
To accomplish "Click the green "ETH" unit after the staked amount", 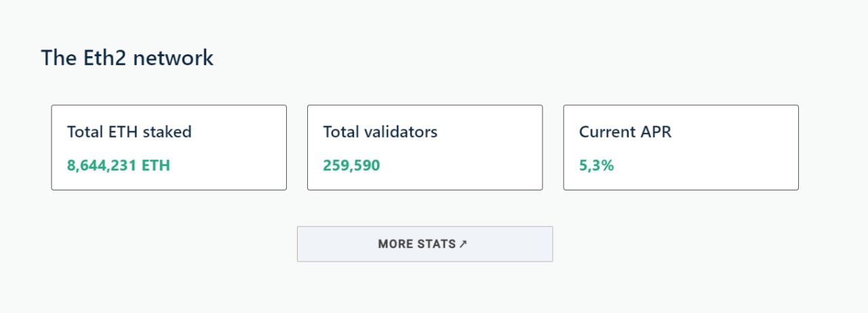I will [x=155, y=165].
